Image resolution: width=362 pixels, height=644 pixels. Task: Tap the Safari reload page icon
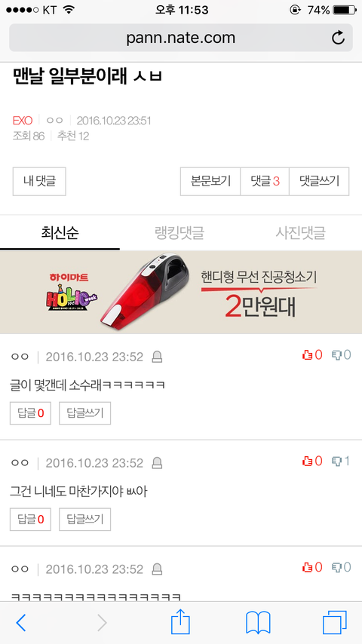click(x=338, y=38)
